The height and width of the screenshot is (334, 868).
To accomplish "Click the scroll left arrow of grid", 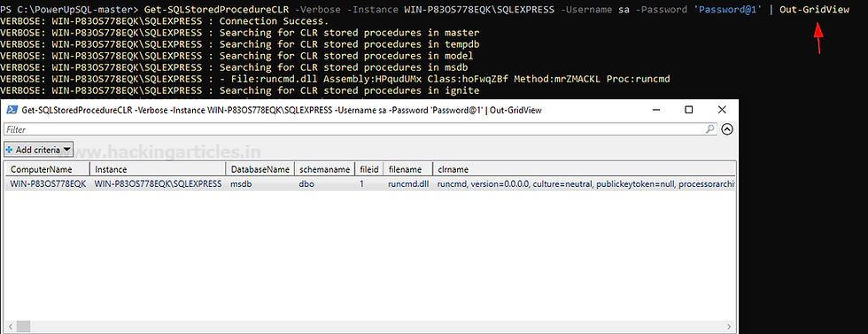I will coord(9,327).
